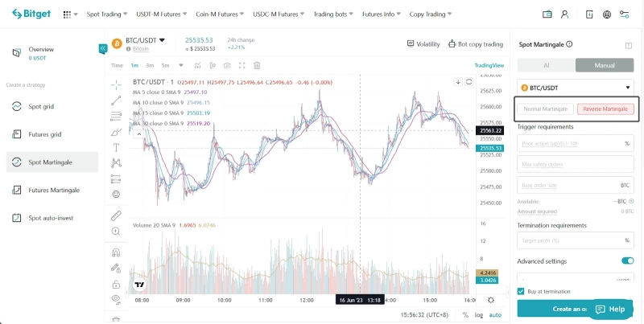Take a chart snapshot with camera icon
644x324 pixels.
tap(227, 65)
